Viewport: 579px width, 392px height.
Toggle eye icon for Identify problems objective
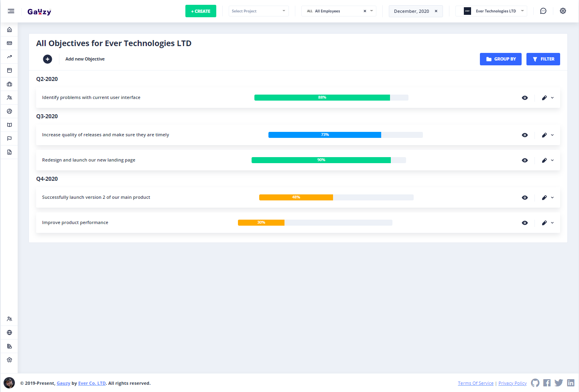coord(524,98)
